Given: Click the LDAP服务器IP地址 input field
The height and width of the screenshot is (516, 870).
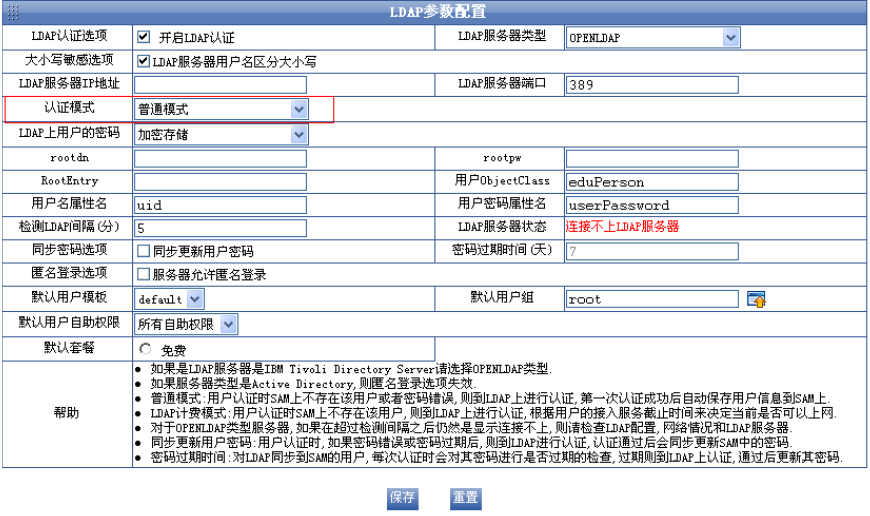Looking at the screenshot, I should coord(221,85).
